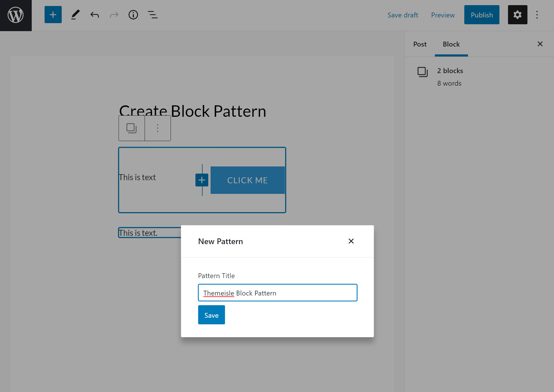
Task: Click the block copy icon in toolbar
Action: pyautogui.click(x=132, y=127)
